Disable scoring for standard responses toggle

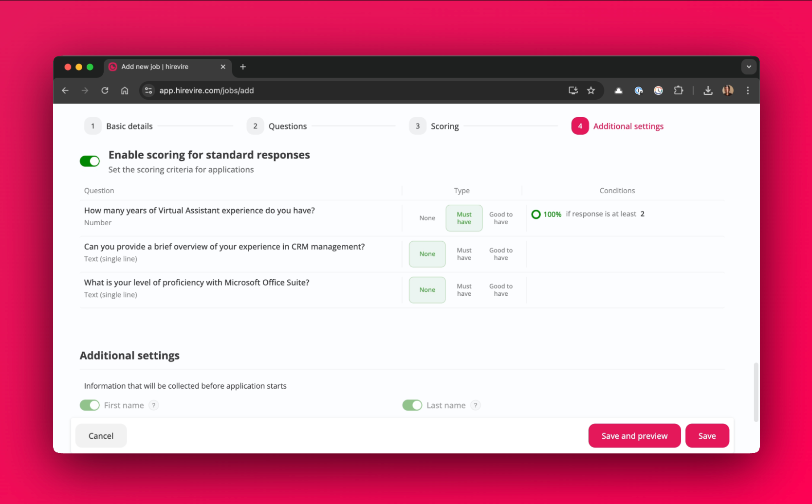coord(90,161)
